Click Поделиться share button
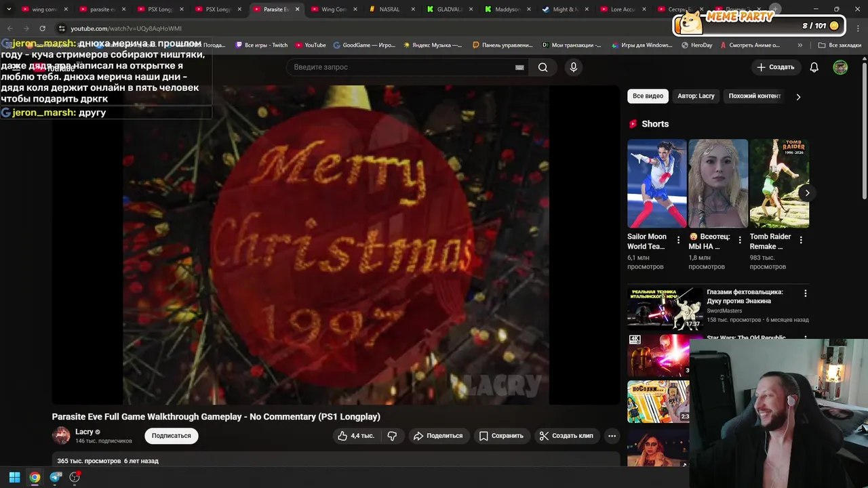This screenshot has height=488, width=868. (x=438, y=436)
